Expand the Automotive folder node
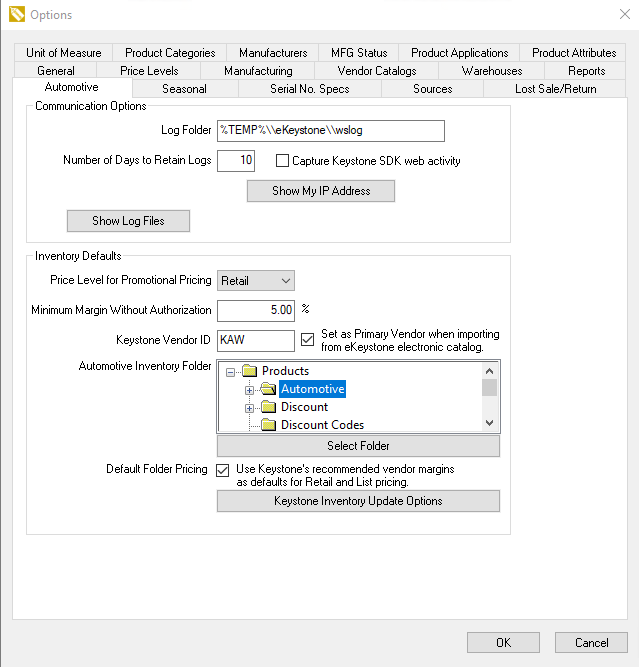The height and width of the screenshot is (667, 639). click(x=250, y=390)
